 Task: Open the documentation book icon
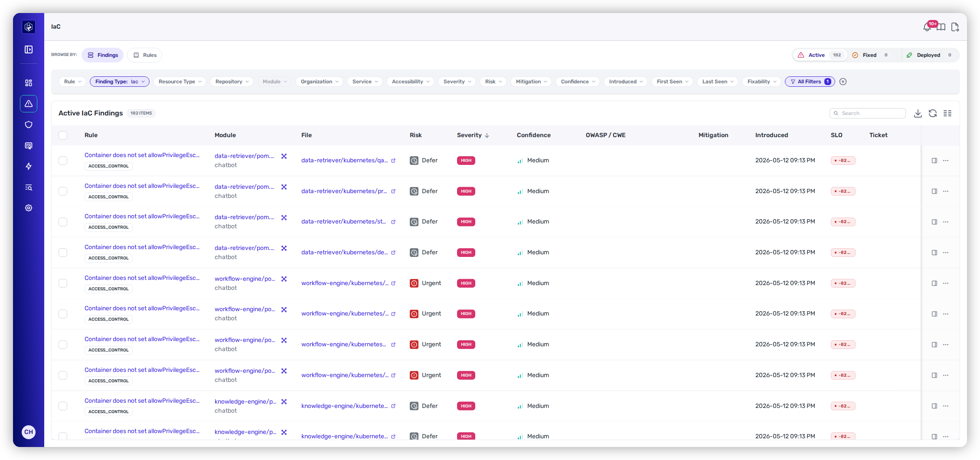coord(941,27)
